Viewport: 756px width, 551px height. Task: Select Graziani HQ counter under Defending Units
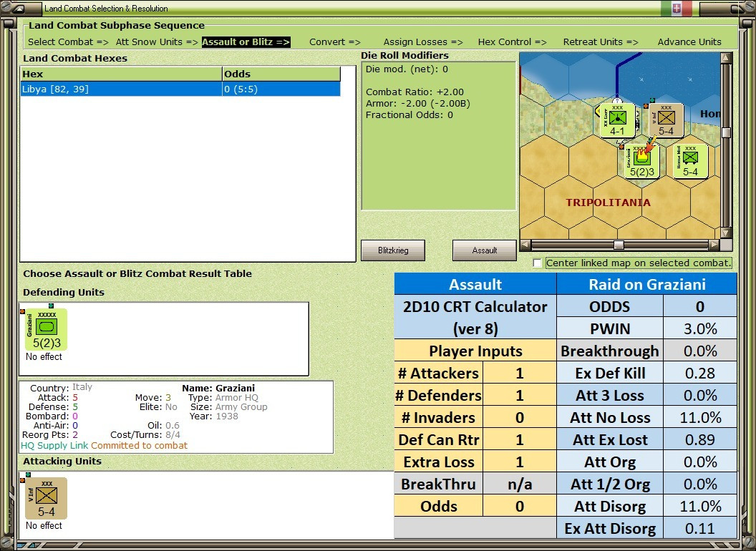click(x=47, y=330)
